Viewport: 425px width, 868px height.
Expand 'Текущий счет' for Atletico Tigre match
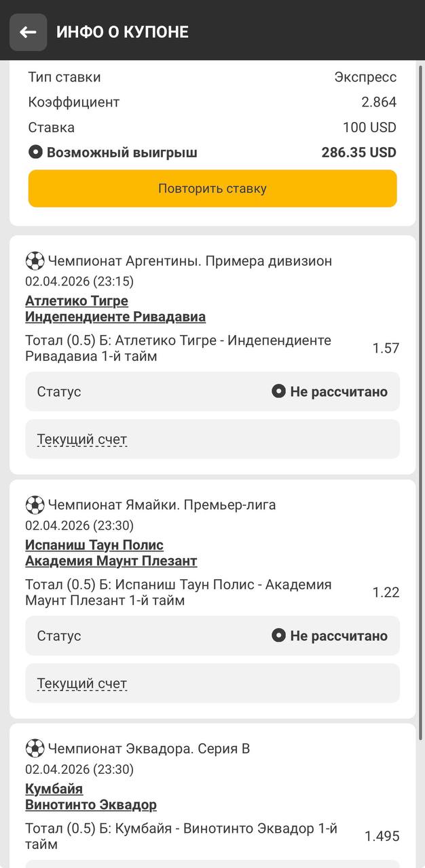(x=82, y=439)
